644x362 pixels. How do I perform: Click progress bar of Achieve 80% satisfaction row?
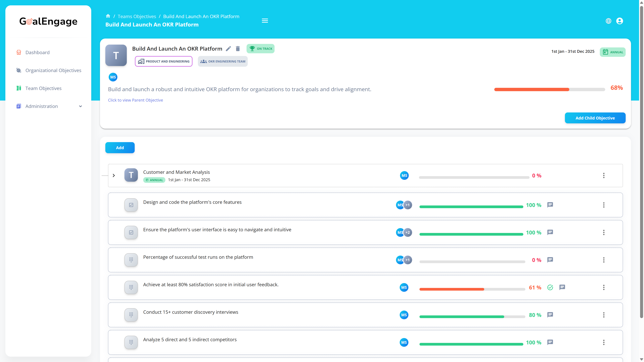(x=472, y=289)
